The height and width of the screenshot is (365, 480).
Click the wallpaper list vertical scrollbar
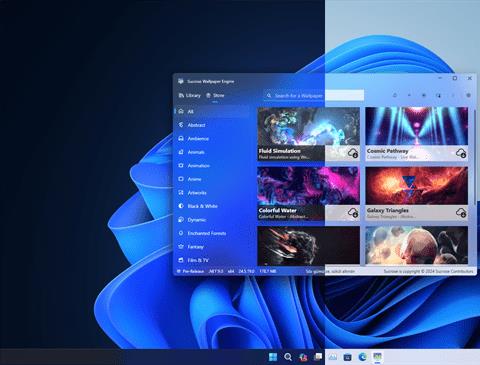(x=475, y=157)
